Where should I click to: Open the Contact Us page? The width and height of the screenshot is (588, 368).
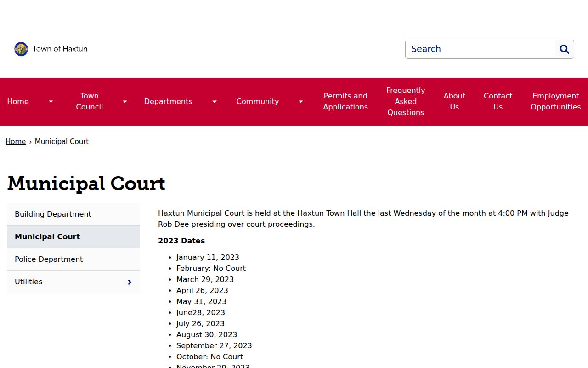click(x=498, y=102)
